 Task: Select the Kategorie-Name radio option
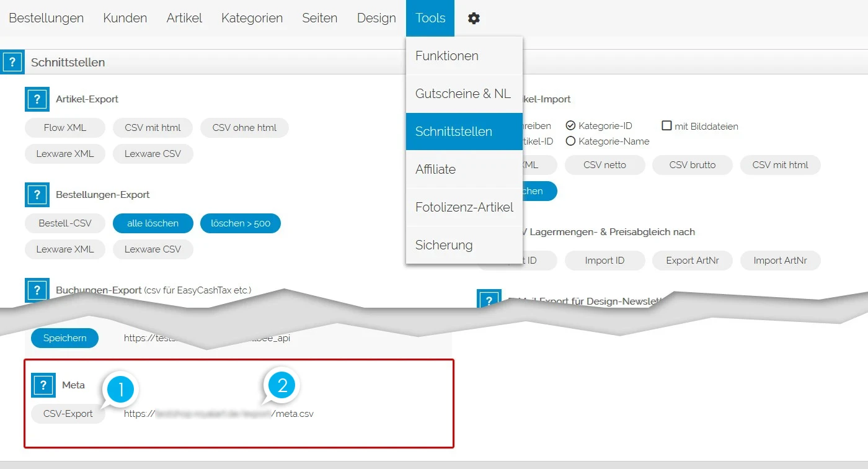570,141
